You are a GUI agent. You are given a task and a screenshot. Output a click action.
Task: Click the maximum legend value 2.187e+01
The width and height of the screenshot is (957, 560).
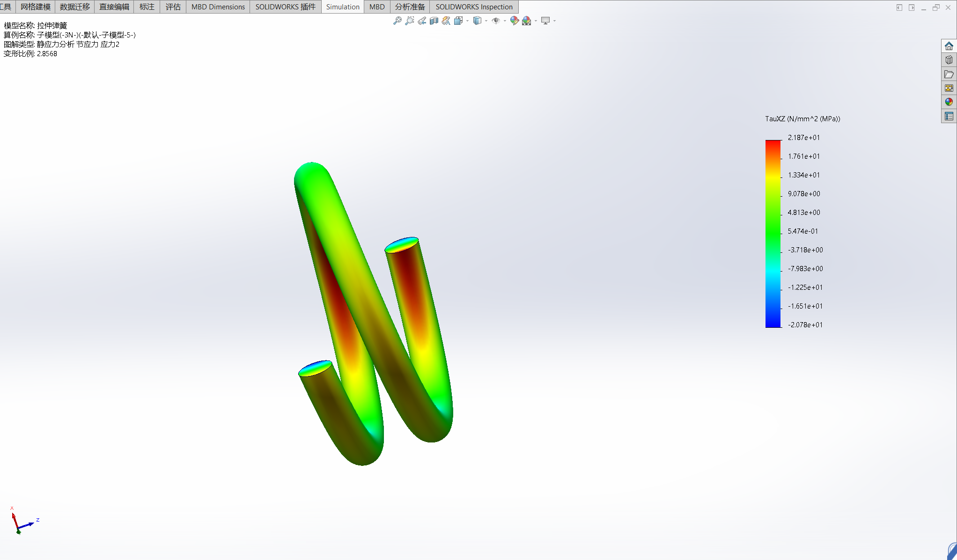pyautogui.click(x=803, y=137)
